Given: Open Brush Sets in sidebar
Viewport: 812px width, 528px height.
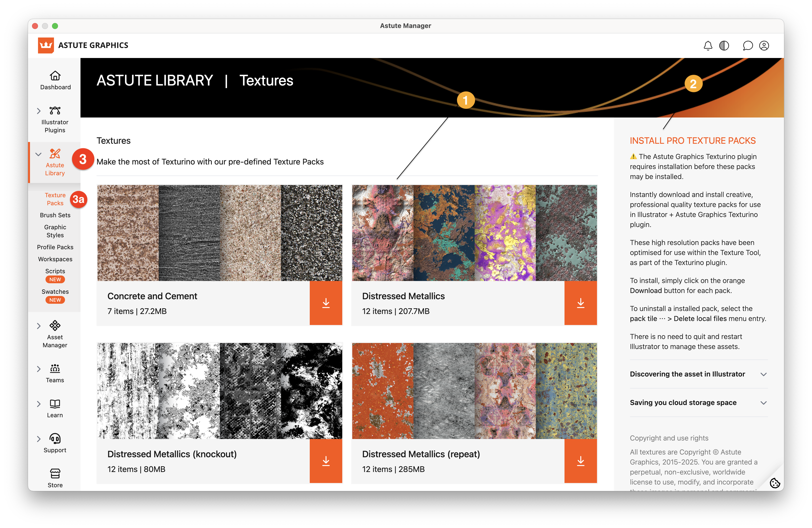Looking at the screenshot, I should coord(55,215).
